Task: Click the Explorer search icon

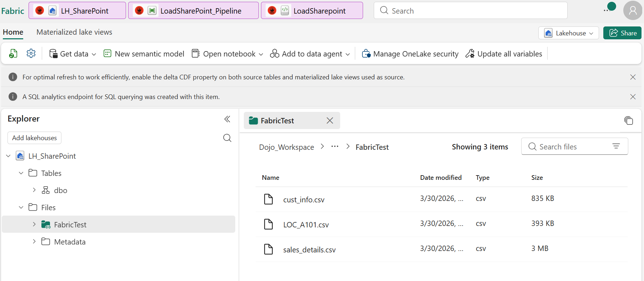Action: pos(227,138)
